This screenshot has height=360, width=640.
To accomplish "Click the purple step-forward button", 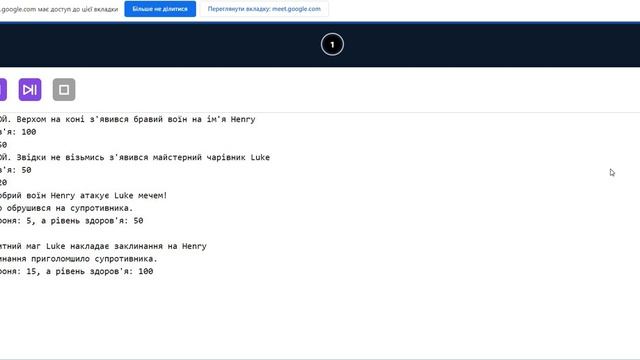I will pos(30,89).
